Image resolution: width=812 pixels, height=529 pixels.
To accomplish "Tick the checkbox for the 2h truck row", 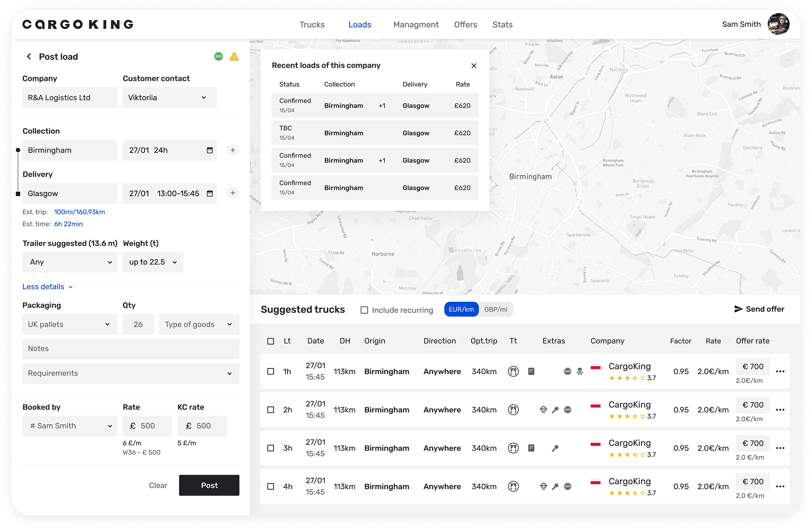I will pyautogui.click(x=271, y=410).
